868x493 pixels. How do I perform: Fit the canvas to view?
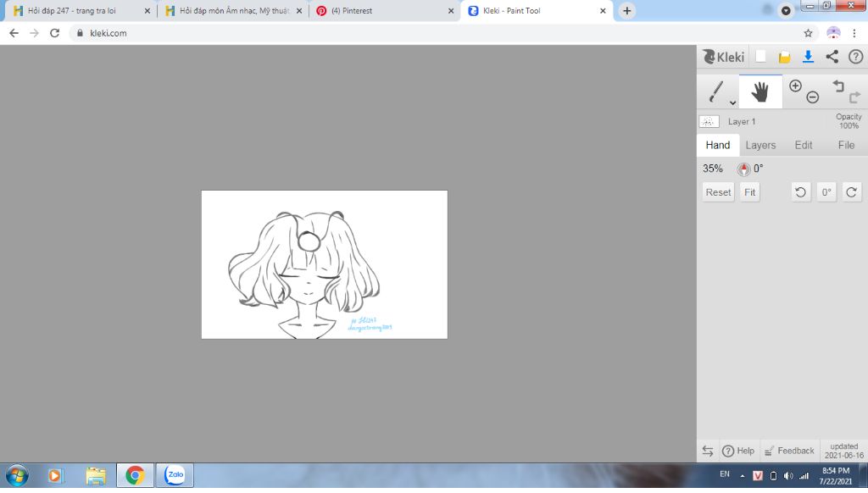tap(749, 192)
